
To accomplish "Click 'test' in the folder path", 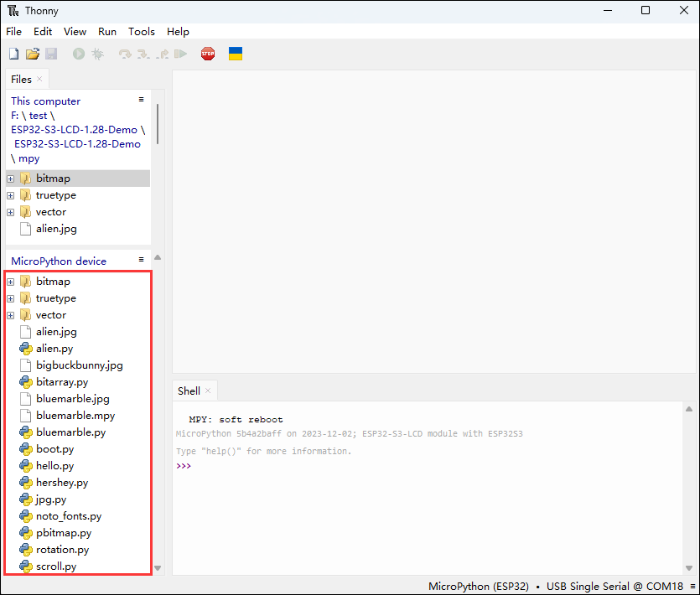I will click(x=38, y=116).
